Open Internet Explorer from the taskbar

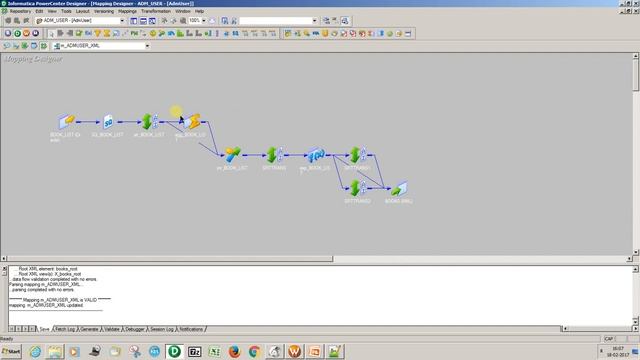(35, 351)
